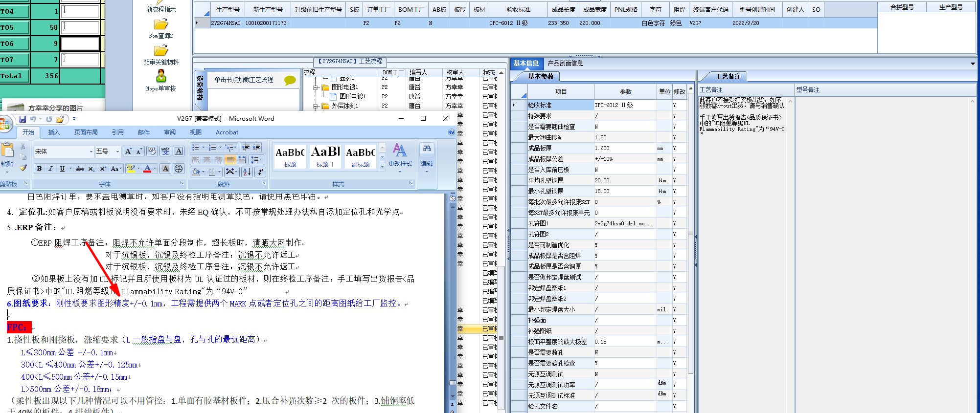The height and width of the screenshot is (413, 980).
Task: Apply superscript x² formatting
Action: 103,169
